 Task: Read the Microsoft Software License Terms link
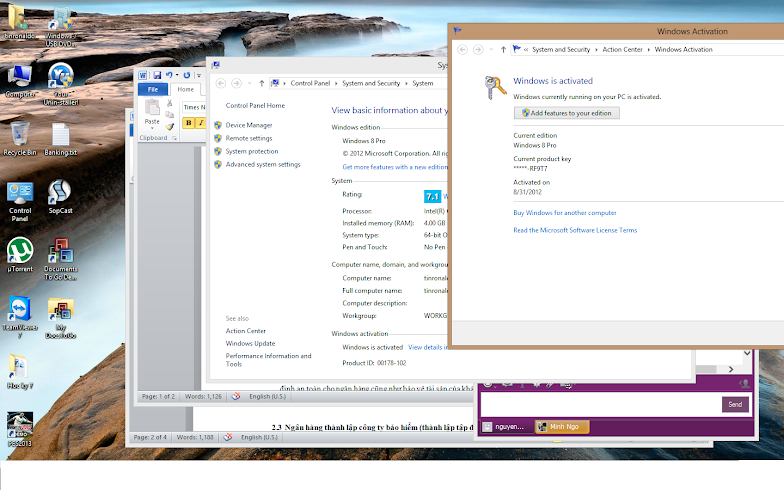575,230
